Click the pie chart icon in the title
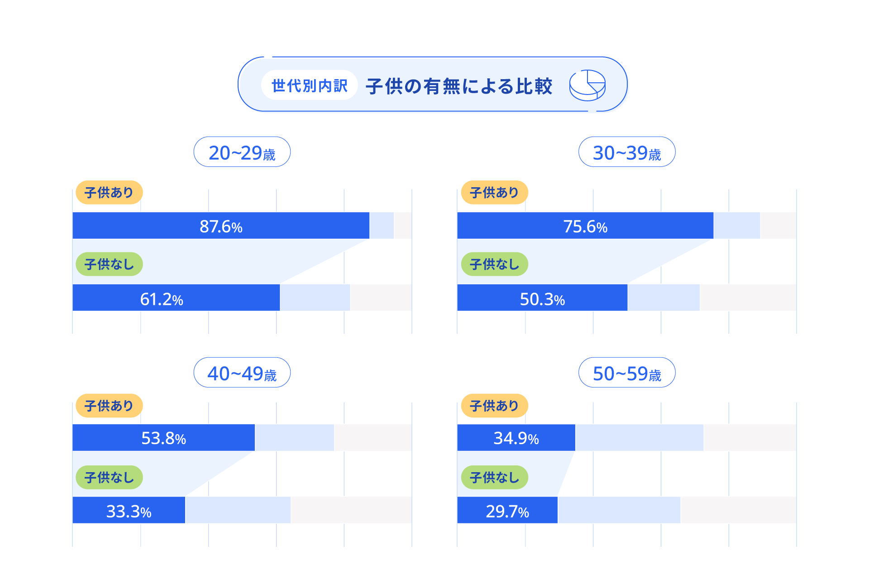Screen dimensions: 869x588 click(x=587, y=85)
